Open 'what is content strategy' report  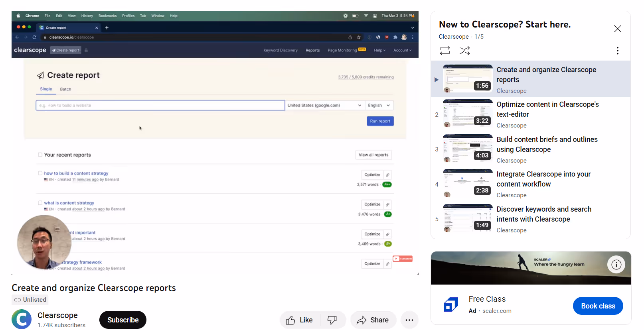[69, 203]
